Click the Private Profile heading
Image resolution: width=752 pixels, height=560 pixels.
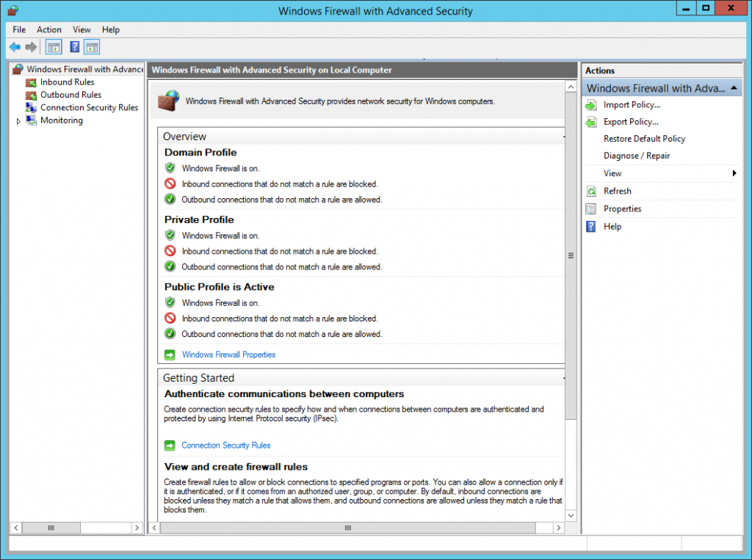[x=199, y=219]
